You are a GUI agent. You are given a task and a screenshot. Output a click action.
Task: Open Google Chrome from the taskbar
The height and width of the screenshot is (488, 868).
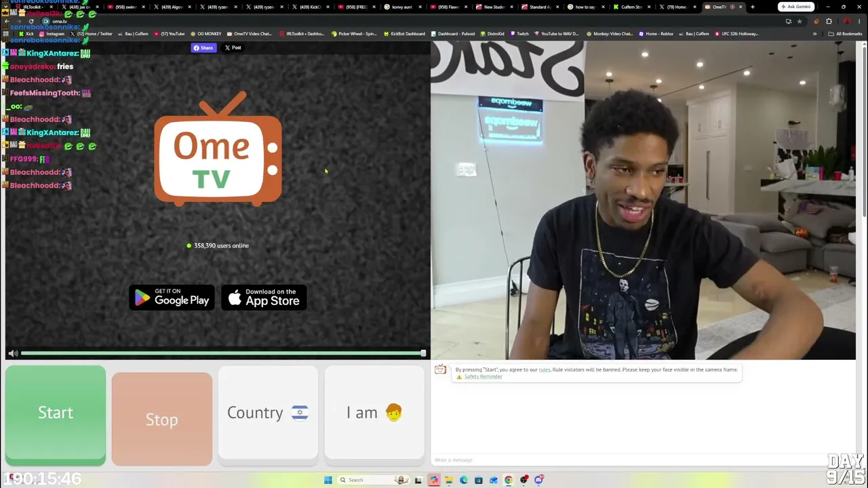(x=509, y=480)
